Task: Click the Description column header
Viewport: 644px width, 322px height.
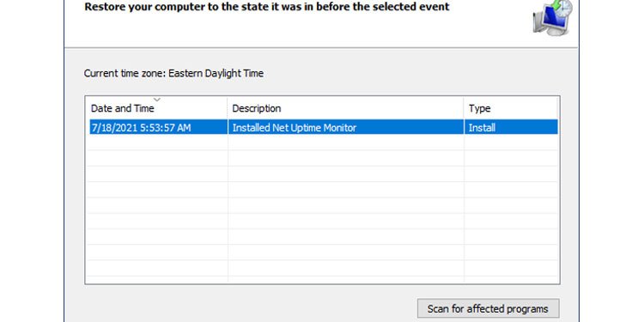Action: click(x=345, y=108)
